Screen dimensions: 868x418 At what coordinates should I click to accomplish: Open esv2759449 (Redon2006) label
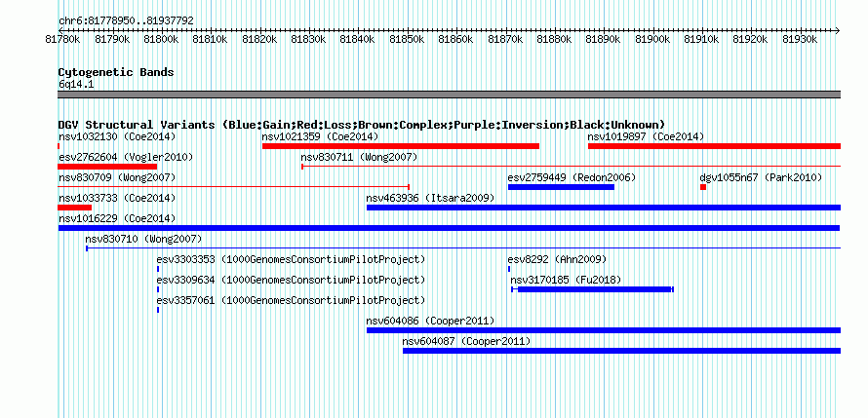point(572,177)
